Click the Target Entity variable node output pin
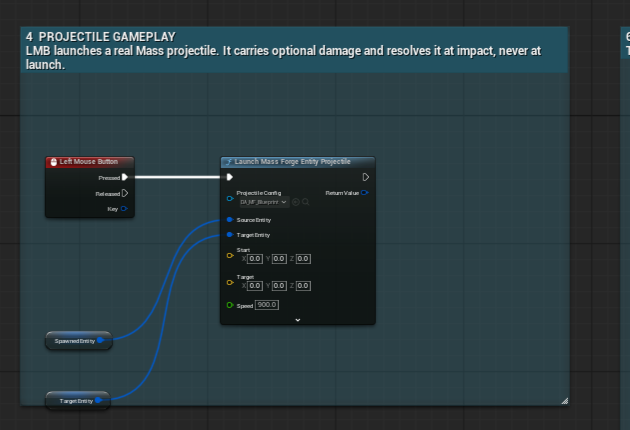This screenshot has width=630, height=430. click(98, 400)
